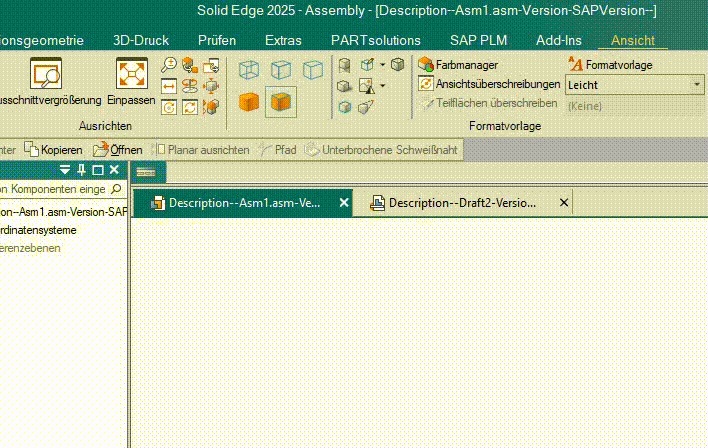
Task: Click Öffnen in the command bar
Action: pos(117,149)
